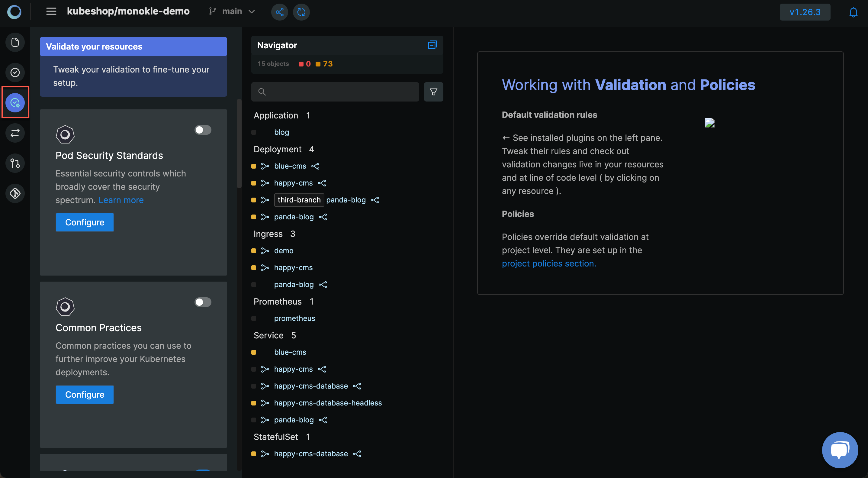Configure Common Practices plugin
868x478 pixels.
click(x=85, y=395)
